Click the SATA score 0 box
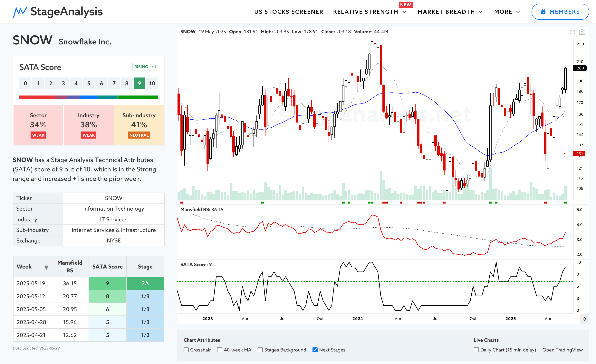Viewport: 596px width, 364px height. point(25,83)
